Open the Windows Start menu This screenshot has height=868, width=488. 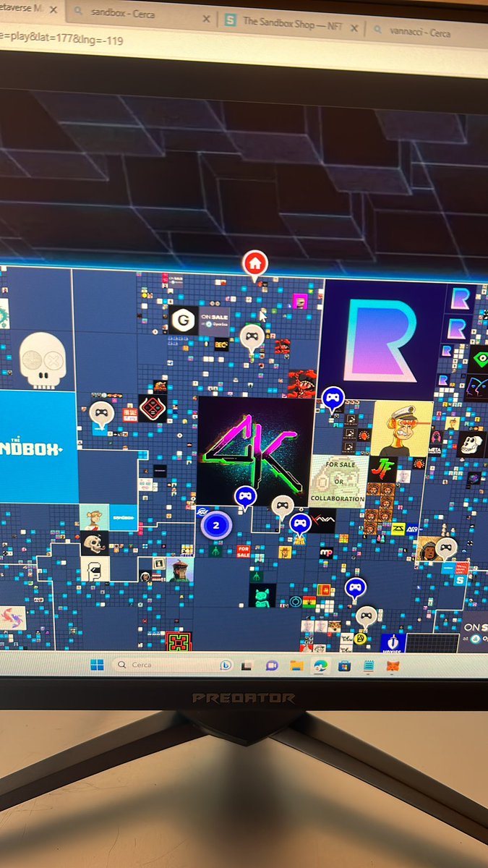[x=97, y=665]
